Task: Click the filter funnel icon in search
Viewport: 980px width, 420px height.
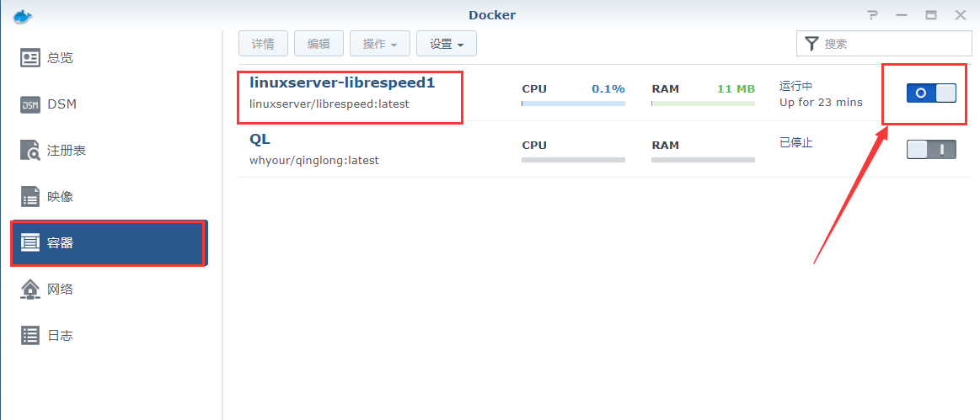Action: click(x=811, y=44)
